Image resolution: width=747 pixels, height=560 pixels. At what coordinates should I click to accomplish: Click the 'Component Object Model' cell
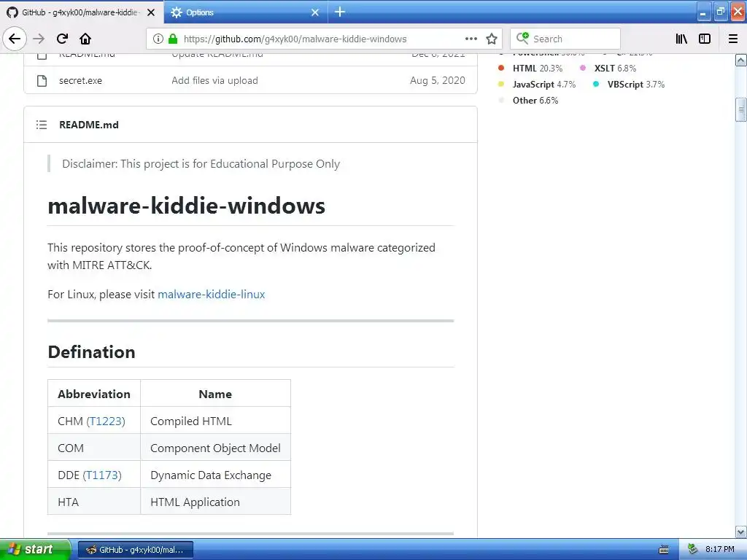coord(215,448)
